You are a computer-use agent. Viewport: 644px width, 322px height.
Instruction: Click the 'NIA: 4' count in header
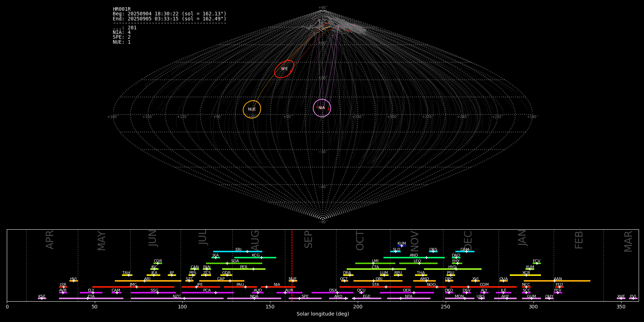pos(122,33)
